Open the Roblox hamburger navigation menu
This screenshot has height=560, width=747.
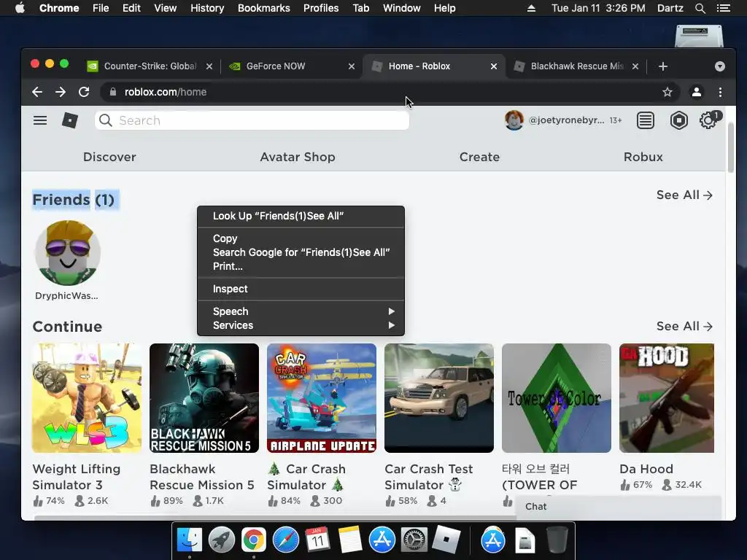click(x=40, y=120)
